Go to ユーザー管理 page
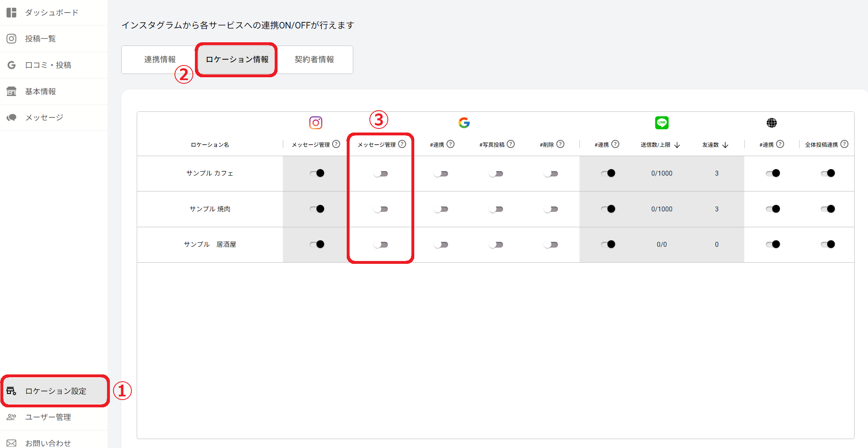This screenshot has width=868, height=448. [x=48, y=417]
